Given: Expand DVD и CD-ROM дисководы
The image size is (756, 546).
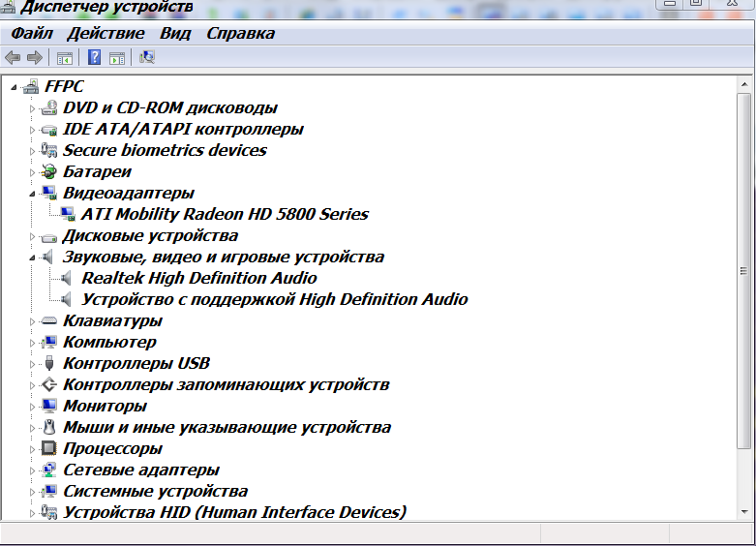Looking at the screenshot, I should click(32, 108).
